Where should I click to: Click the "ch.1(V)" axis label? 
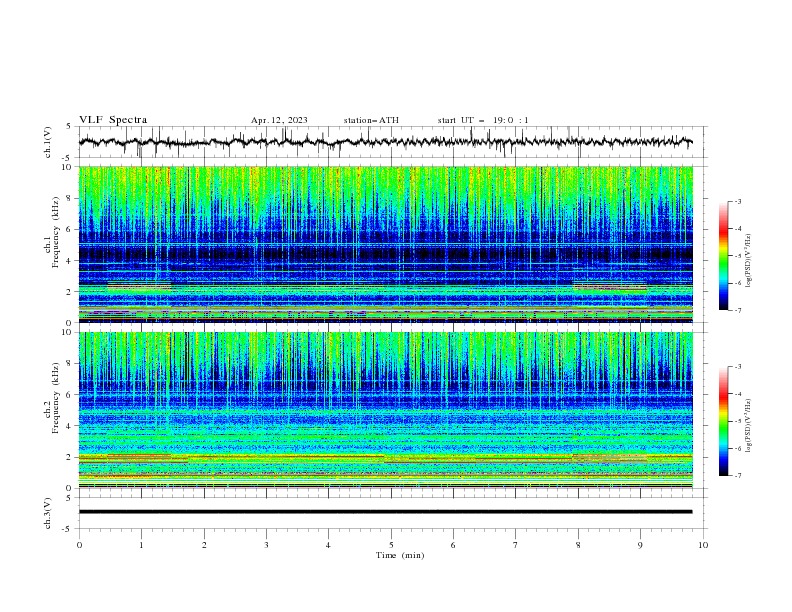(x=48, y=142)
